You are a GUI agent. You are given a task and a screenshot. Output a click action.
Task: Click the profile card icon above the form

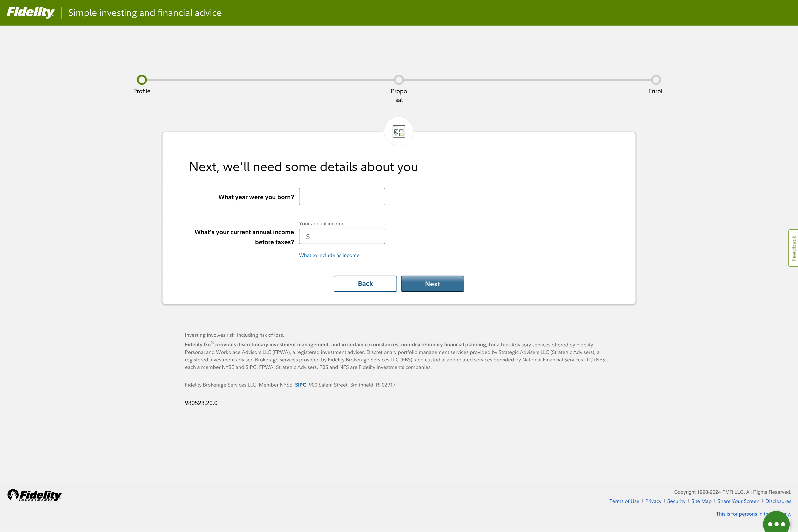pos(399,131)
